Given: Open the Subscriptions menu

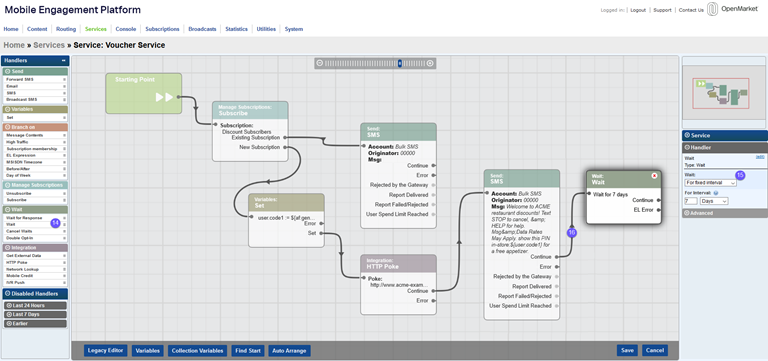Looking at the screenshot, I should pos(162,29).
